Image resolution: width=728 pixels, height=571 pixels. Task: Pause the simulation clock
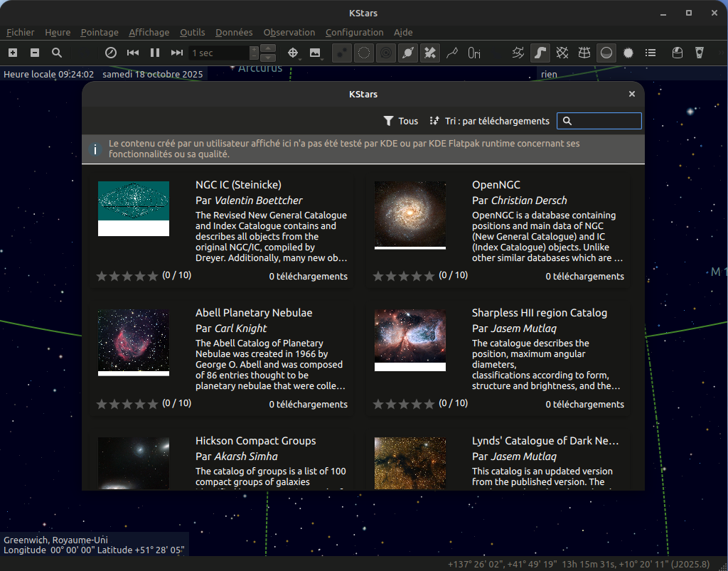tap(155, 53)
